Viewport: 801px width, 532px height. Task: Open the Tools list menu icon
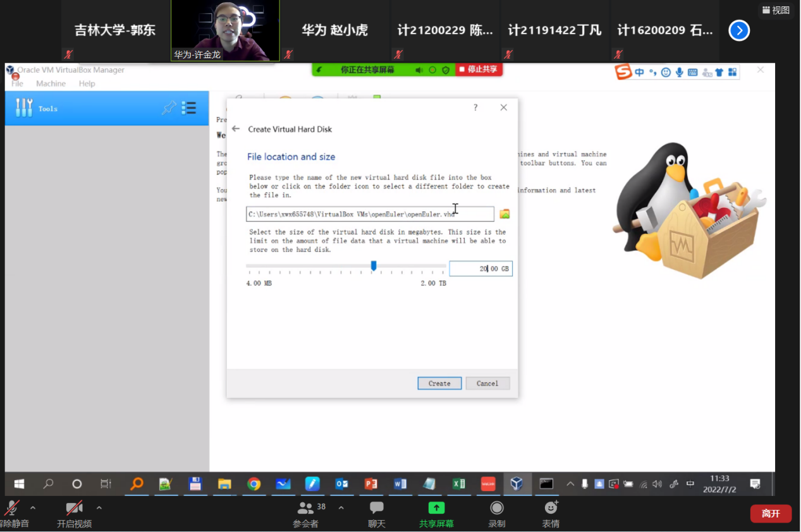click(188, 108)
